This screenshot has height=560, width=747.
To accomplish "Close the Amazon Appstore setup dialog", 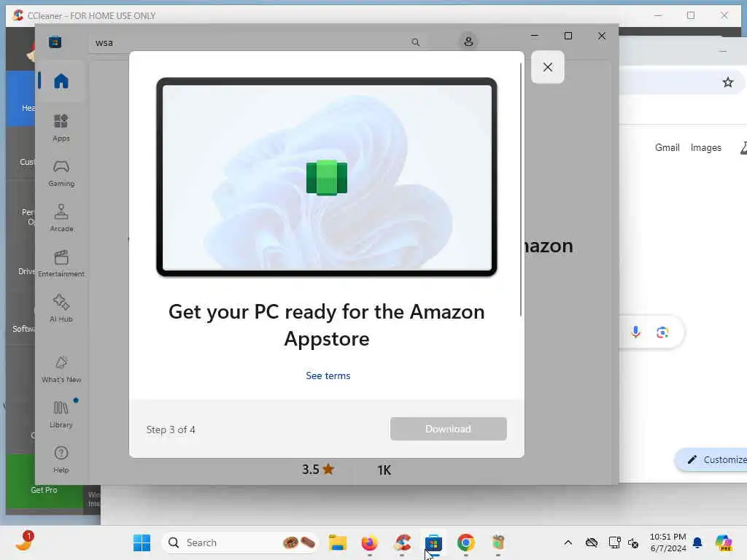I will [547, 67].
